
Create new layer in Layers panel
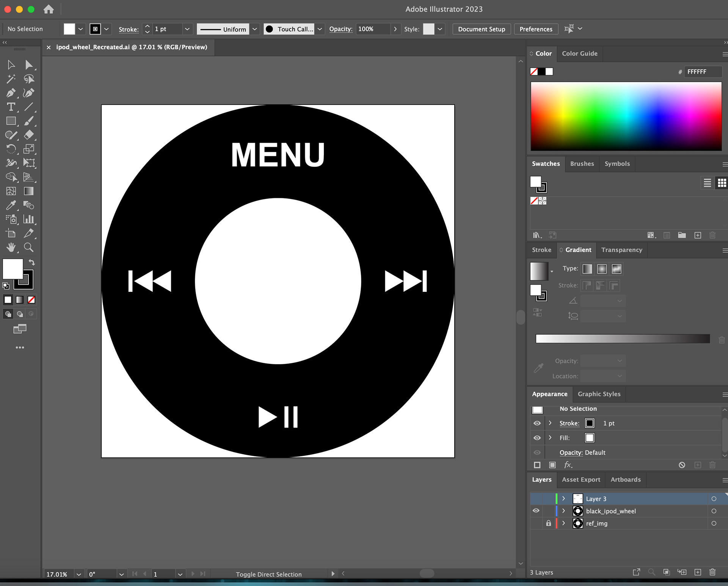coord(698,572)
